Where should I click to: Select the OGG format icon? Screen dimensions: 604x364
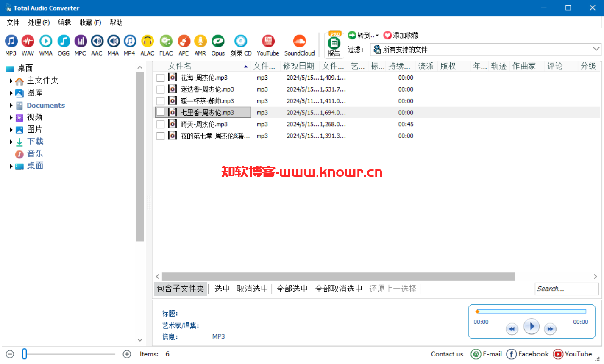64,41
